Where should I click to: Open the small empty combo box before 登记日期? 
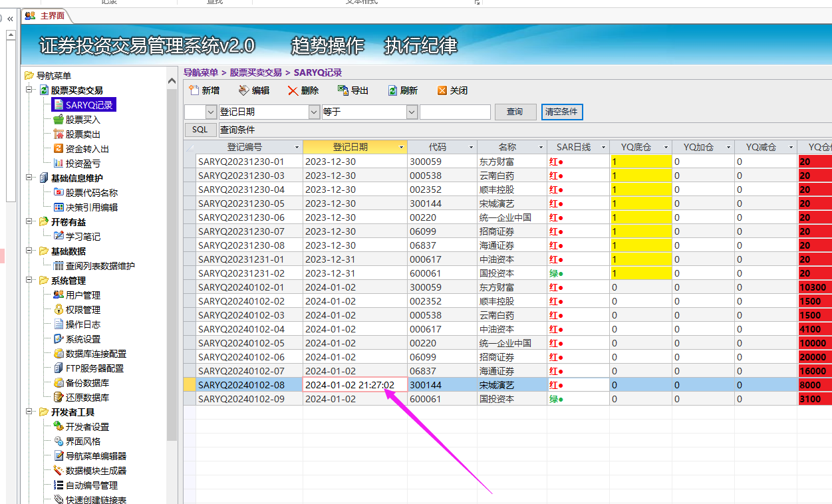click(x=211, y=112)
